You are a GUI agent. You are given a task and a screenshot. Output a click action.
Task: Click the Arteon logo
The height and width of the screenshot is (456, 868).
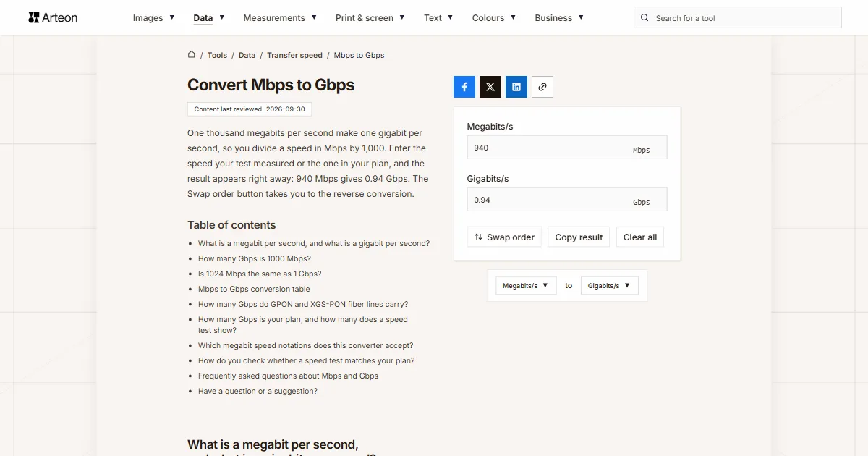tap(53, 17)
